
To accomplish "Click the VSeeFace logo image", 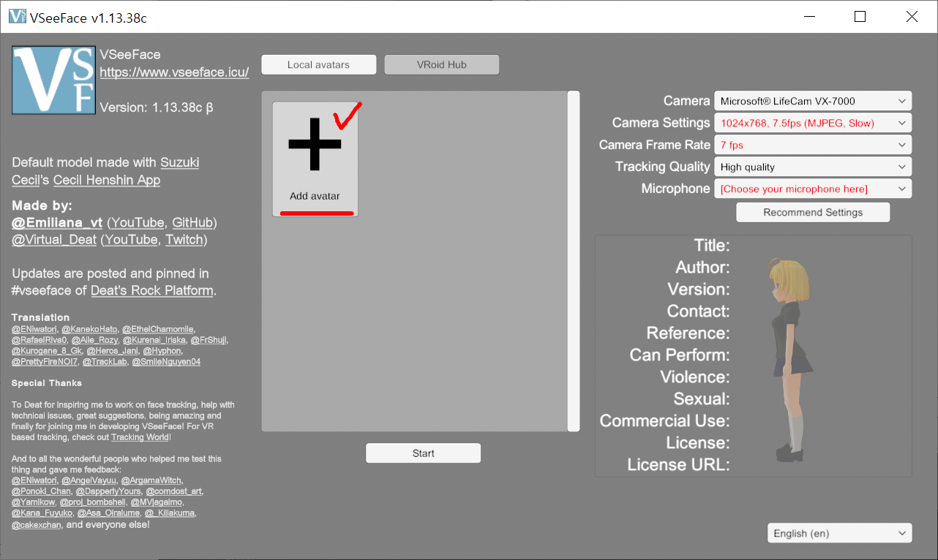I will click(x=53, y=80).
